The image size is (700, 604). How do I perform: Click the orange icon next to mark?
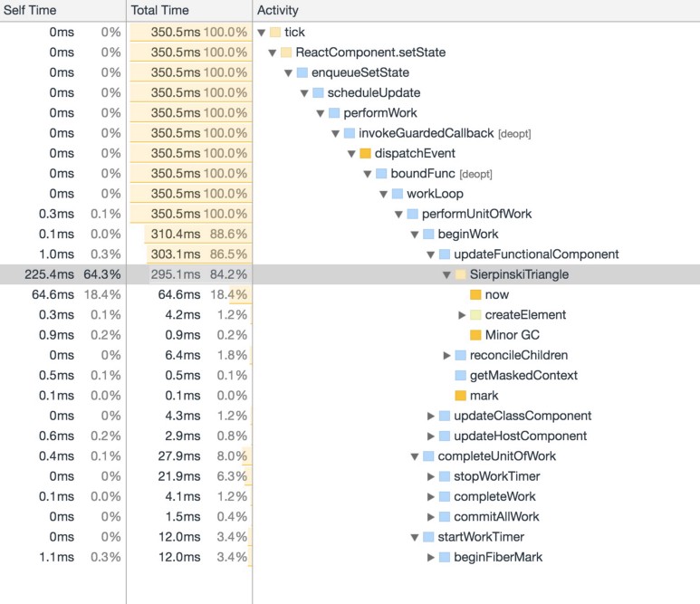pos(460,396)
